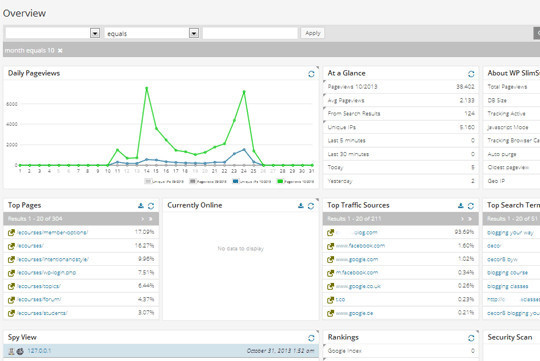Remove the month equals 10 filter

pos(60,51)
